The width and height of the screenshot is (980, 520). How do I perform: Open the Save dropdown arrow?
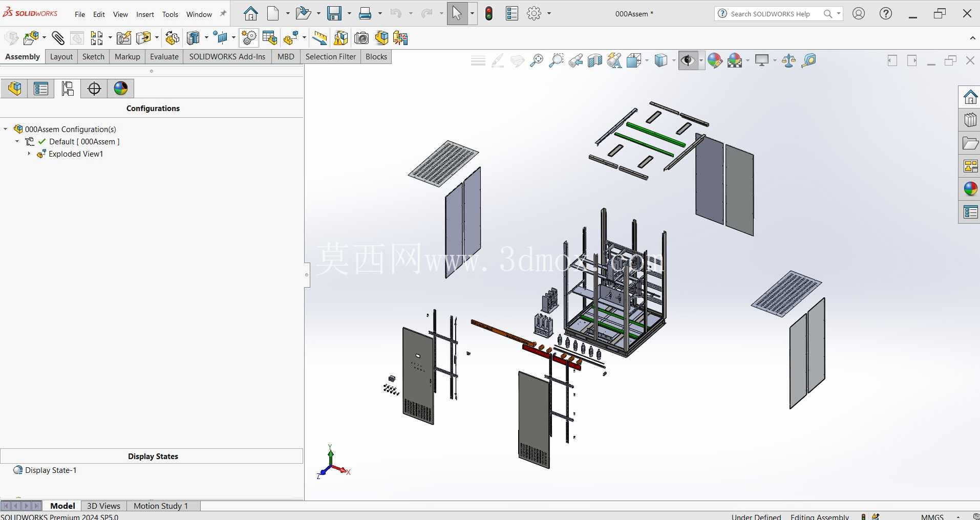coord(349,13)
